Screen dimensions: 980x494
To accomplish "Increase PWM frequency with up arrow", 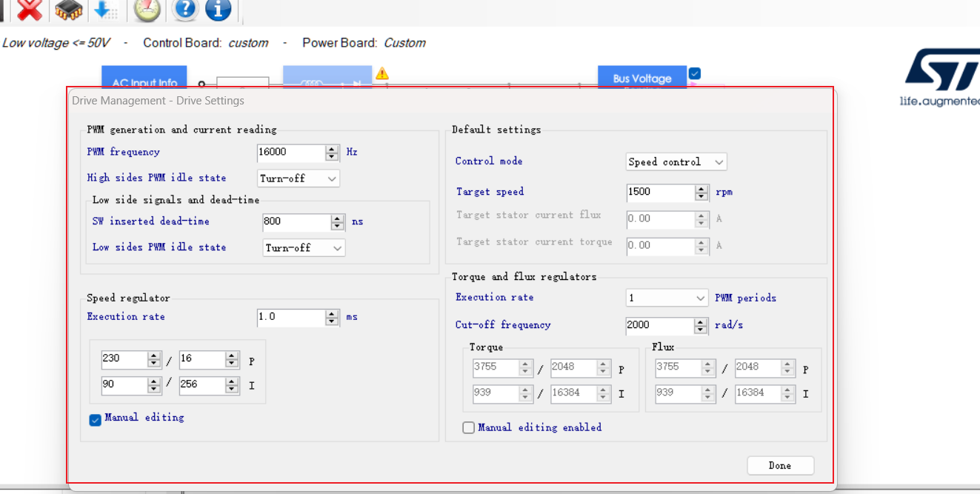I will click(333, 148).
